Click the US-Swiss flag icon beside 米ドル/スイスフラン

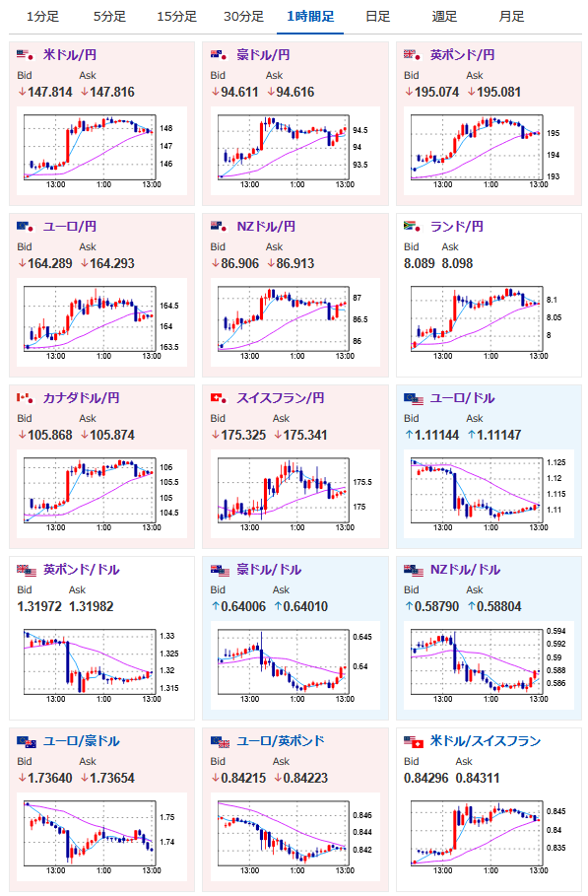tap(414, 741)
